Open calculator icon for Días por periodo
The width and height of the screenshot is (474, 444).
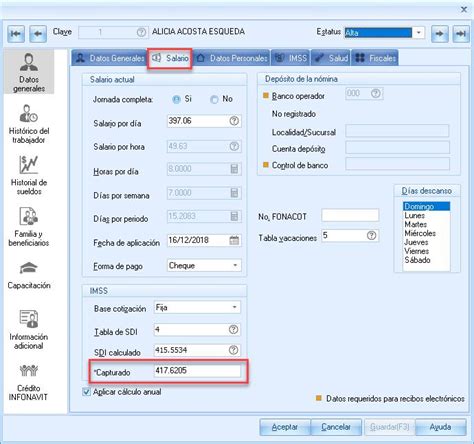click(x=234, y=216)
